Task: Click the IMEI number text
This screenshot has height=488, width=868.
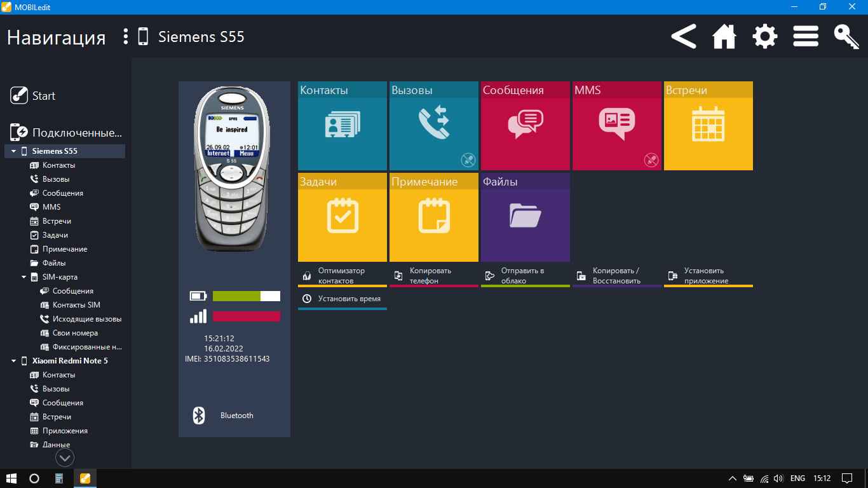Action: [227, 359]
